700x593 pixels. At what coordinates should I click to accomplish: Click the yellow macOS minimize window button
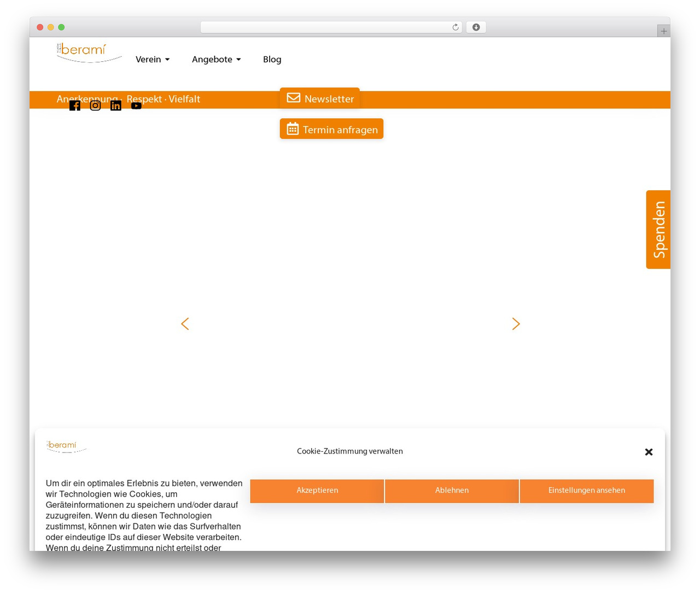click(51, 27)
